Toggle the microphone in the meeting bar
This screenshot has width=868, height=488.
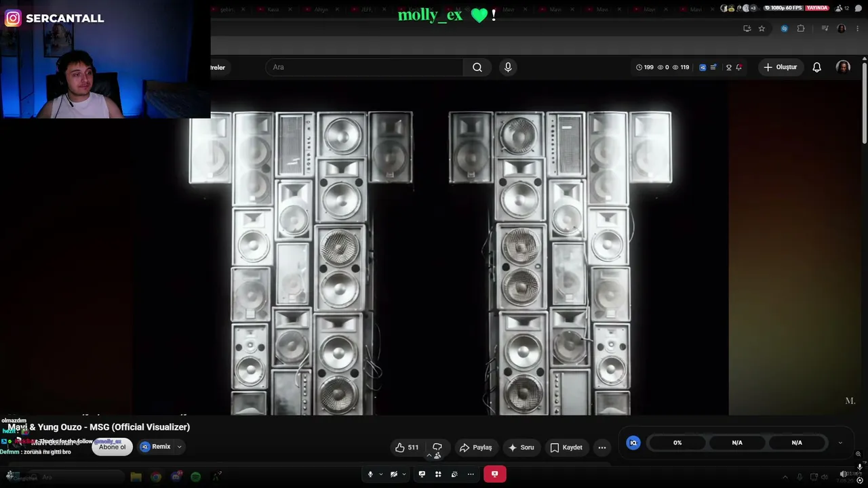pyautogui.click(x=370, y=474)
